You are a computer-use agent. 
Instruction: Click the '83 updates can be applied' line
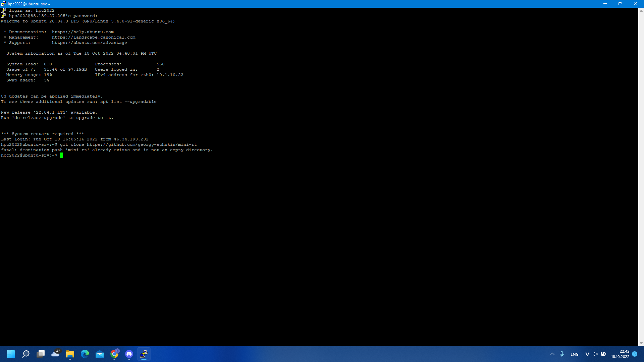(x=52, y=96)
